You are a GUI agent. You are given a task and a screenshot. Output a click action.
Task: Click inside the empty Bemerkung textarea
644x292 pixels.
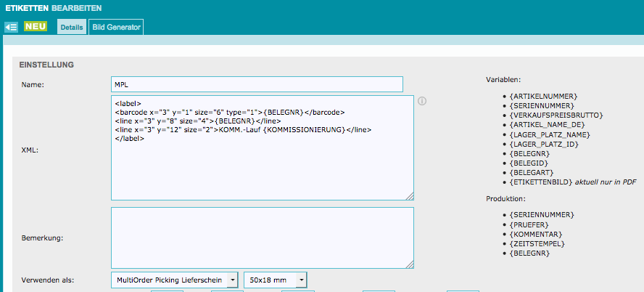(x=262, y=238)
